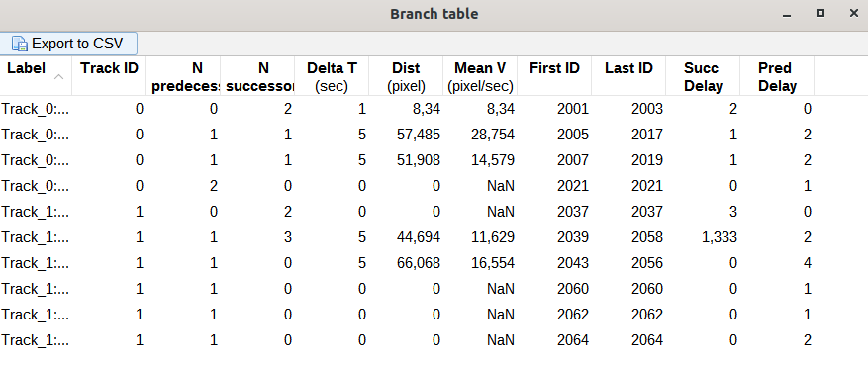
Task: Select Last ID cell 2017
Action: 628,135
